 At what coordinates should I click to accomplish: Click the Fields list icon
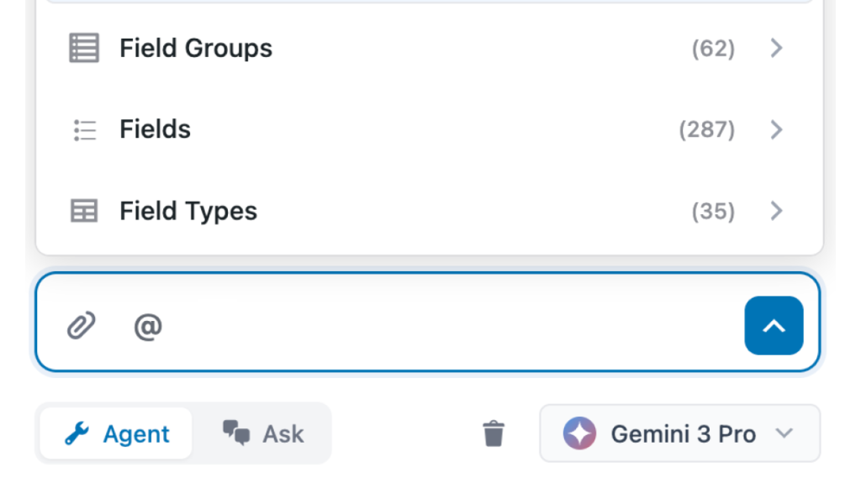[x=84, y=129]
